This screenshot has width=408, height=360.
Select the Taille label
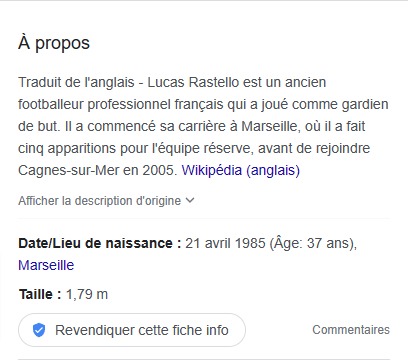(40, 294)
